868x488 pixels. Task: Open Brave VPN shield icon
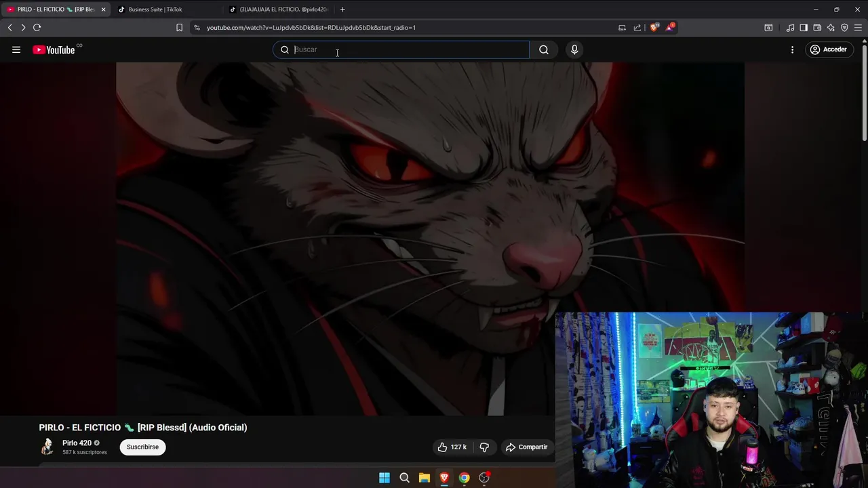pos(844,28)
